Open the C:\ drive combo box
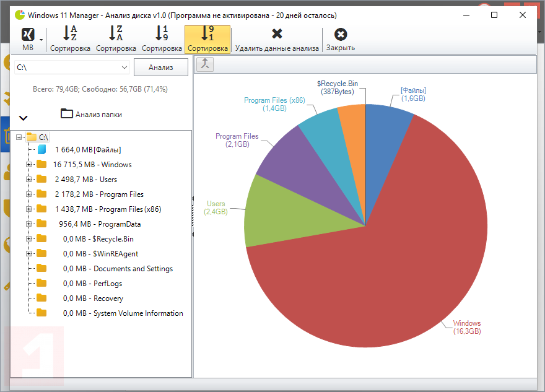This screenshot has height=392, width=545. (x=72, y=68)
